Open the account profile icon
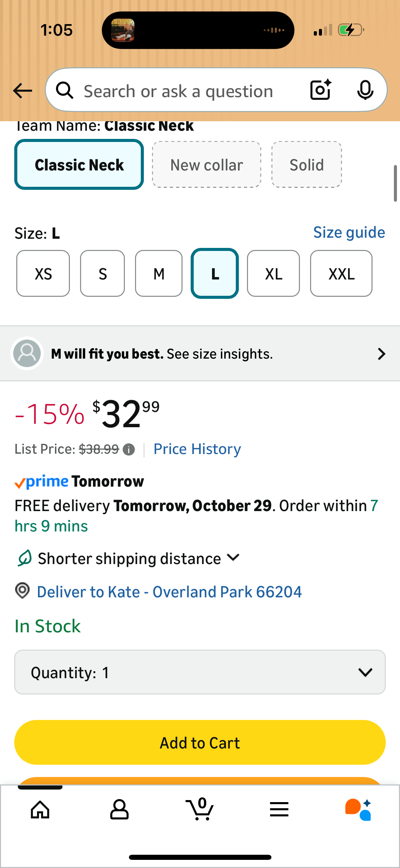Viewport: 400px width, 868px height. (119, 810)
